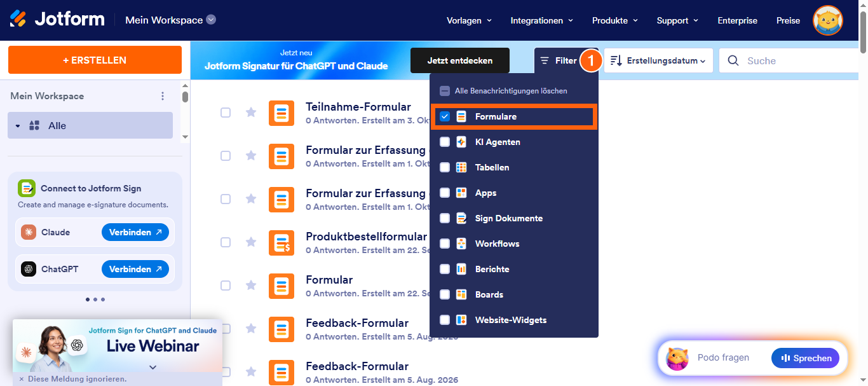Click the ERSTELLEN button
Screen dimensions: 868x386
click(95, 60)
